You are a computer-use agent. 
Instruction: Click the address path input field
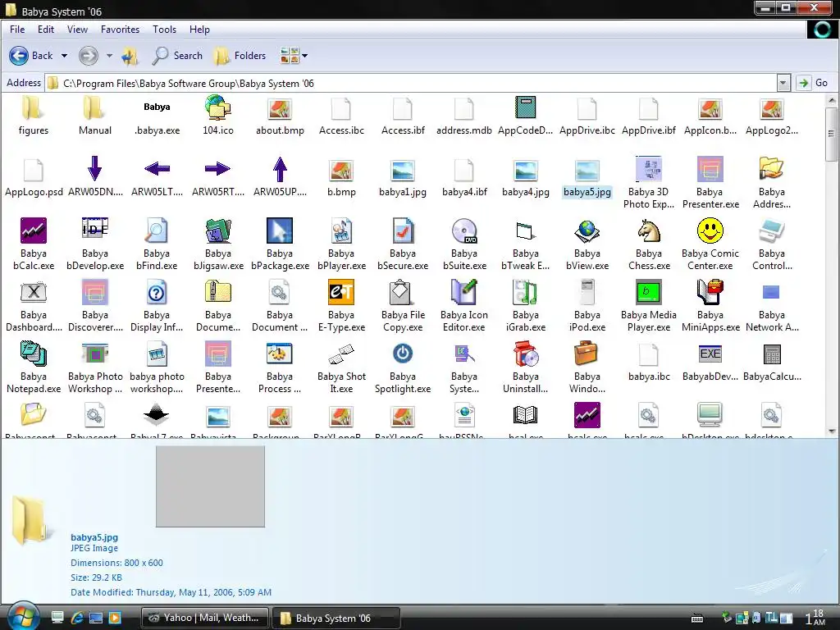412,83
